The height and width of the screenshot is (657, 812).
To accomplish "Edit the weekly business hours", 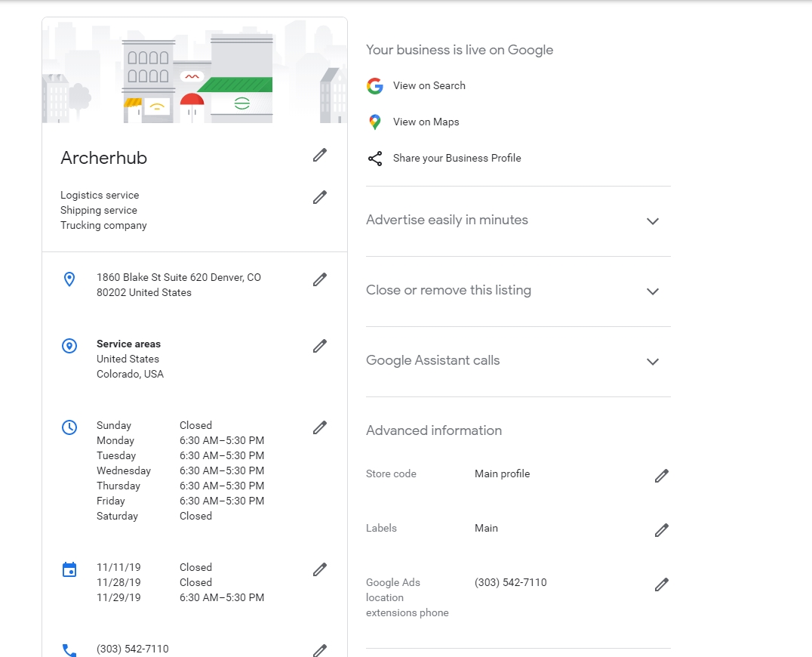I will [320, 427].
